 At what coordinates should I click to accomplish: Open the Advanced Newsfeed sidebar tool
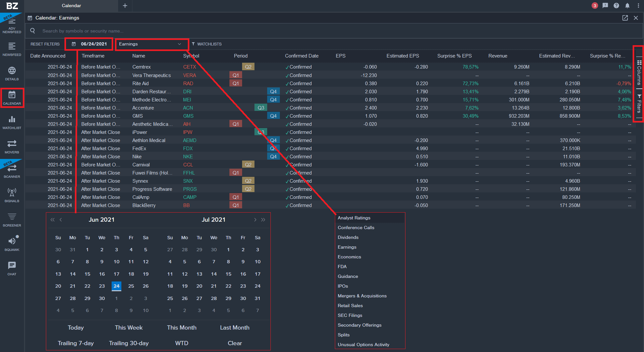(12, 25)
